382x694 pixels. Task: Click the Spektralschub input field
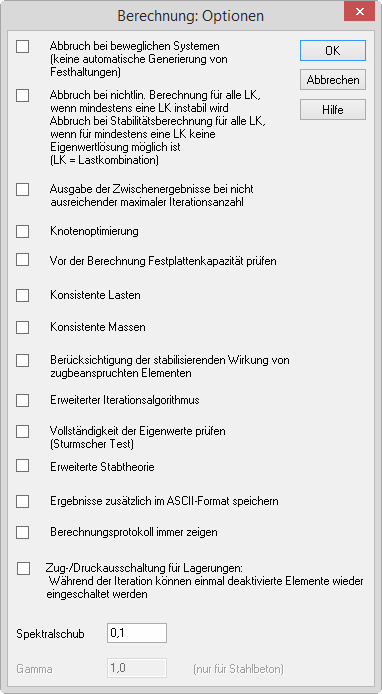137,633
